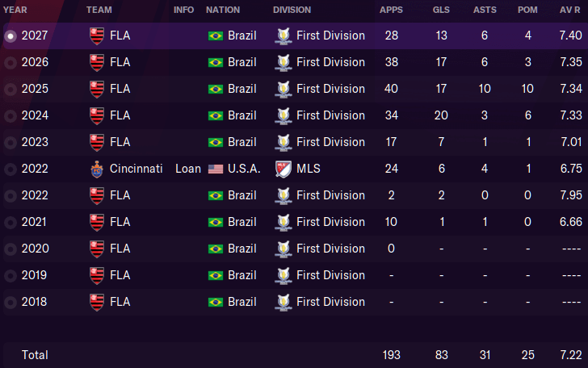This screenshot has height=368, width=588.
Task: Select the 2023 season radio button
Action: (10, 142)
